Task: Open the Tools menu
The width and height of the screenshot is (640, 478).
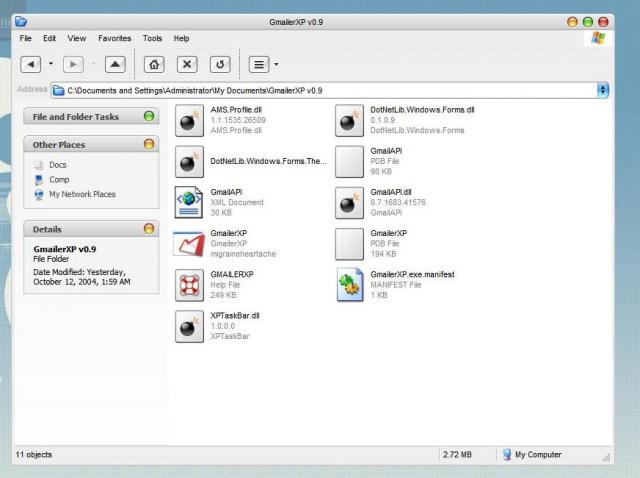Action: click(152, 38)
